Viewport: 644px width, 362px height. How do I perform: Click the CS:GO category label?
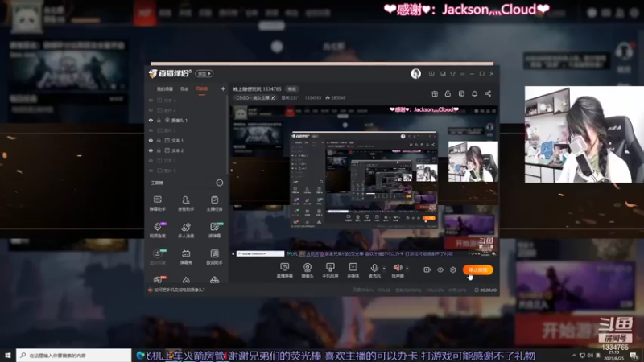point(252,97)
